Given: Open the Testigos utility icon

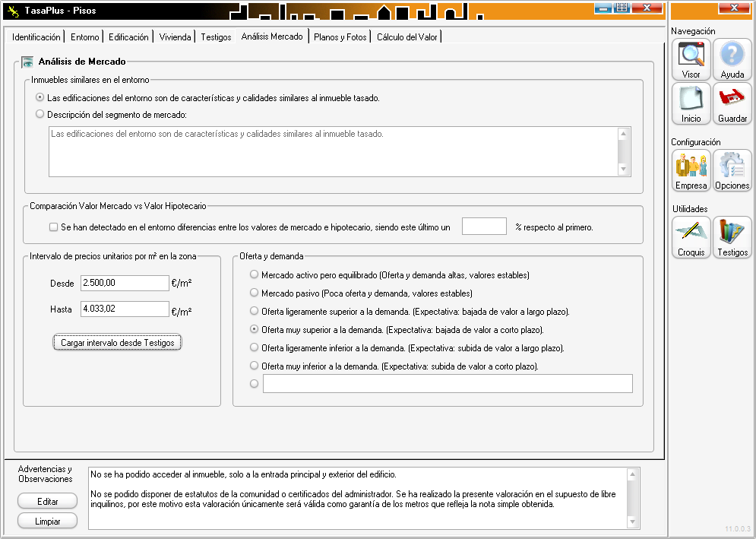Looking at the screenshot, I should click(732, 237).
